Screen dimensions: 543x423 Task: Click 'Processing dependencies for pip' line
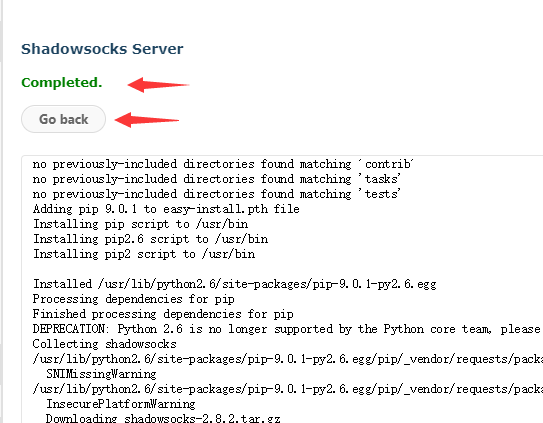[133, 299]
